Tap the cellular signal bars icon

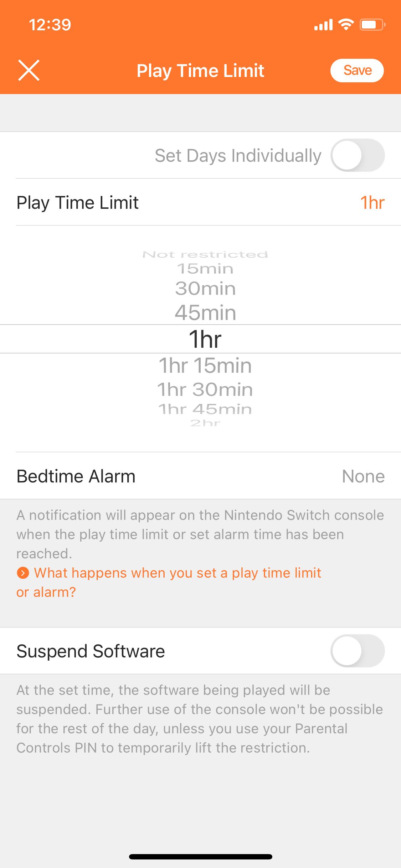point(323,25)
